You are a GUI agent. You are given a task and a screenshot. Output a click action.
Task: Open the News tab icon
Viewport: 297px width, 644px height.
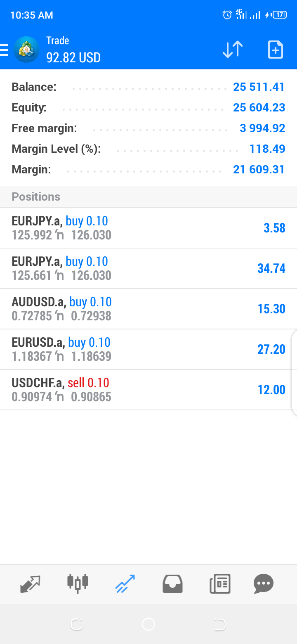(x=220, y=584)
